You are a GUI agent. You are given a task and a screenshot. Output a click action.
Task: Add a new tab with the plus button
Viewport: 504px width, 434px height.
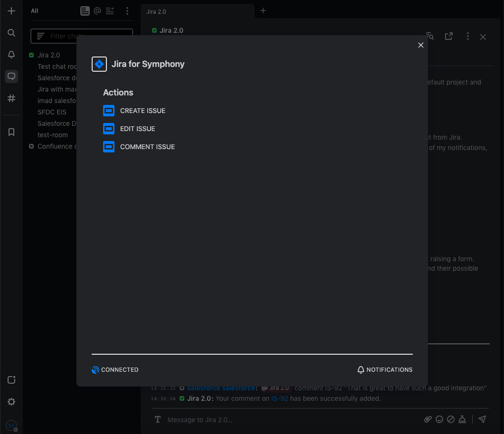(x=263, y=10)
